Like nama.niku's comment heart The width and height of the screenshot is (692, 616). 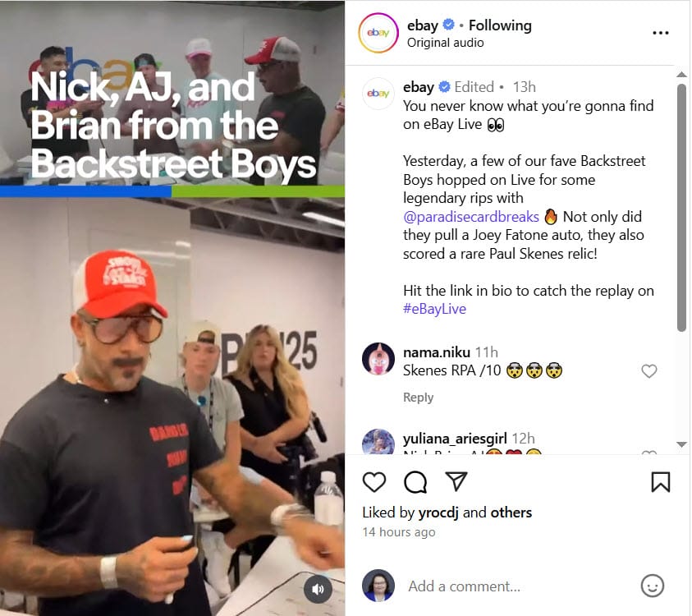tap(649, 371)
